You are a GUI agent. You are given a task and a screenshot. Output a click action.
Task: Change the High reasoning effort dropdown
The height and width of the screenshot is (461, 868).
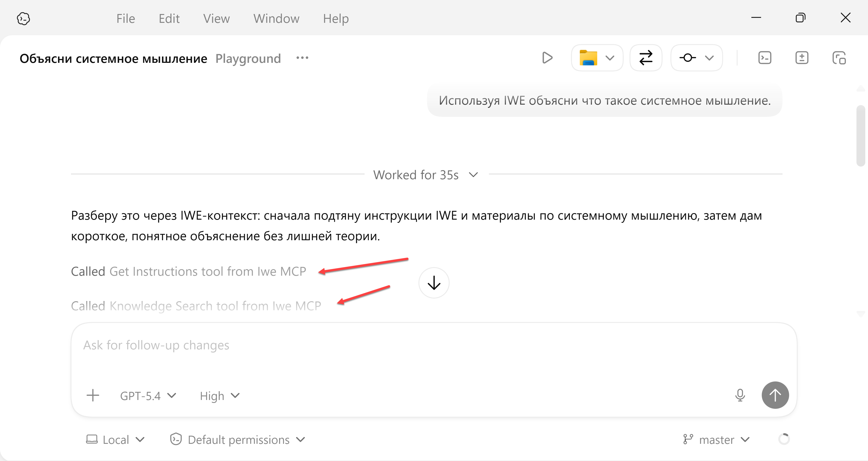click(219, 396)
